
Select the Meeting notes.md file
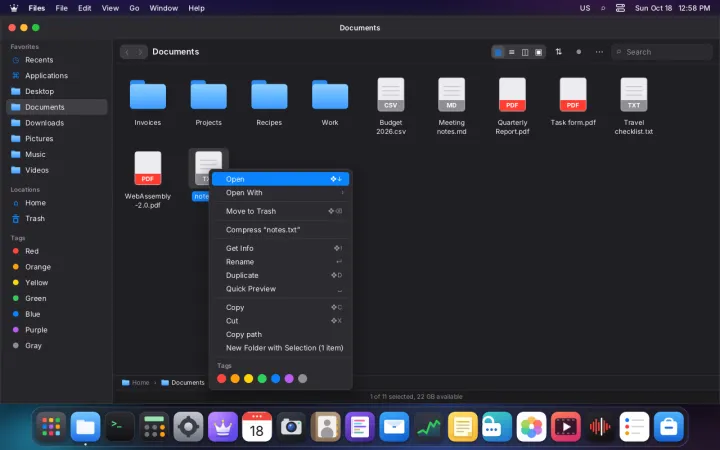pyautogui.click(x=451, y=106)
